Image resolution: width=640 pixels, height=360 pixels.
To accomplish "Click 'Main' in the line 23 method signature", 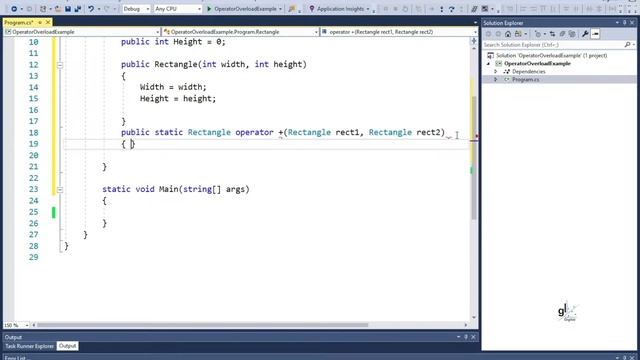I will click(169, 189).
